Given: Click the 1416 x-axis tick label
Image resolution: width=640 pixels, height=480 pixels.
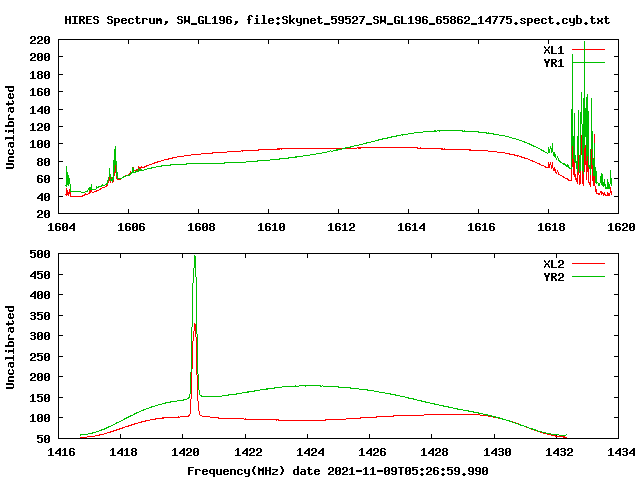Looking at the screenshot, I should (x=61, y=452).
